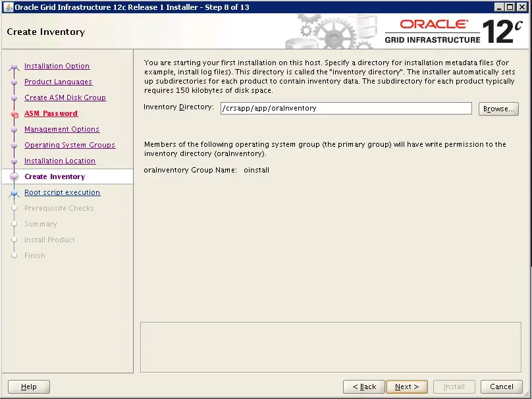Click the ASM Password error icon
Viewport: 532px width, 399px height.
point(14,115)
